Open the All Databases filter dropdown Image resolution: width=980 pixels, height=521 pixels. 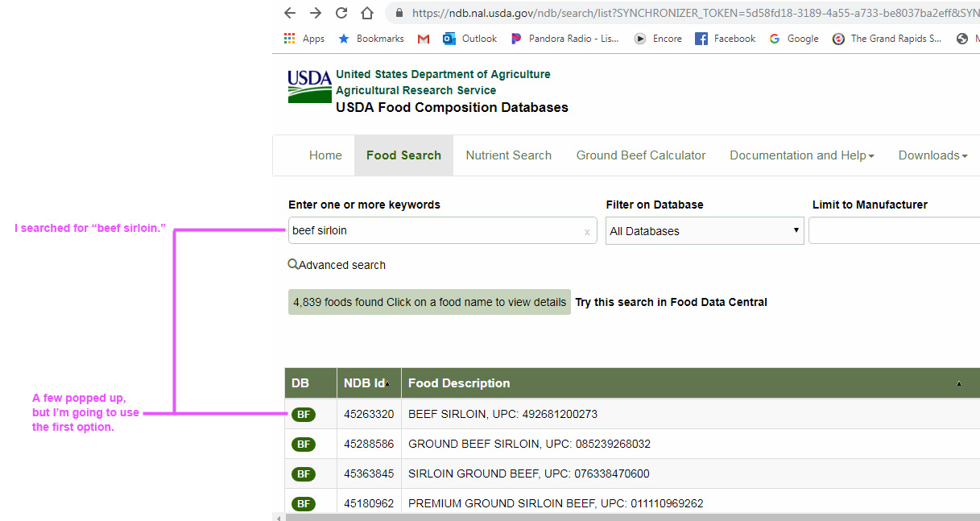pos(704,230)
